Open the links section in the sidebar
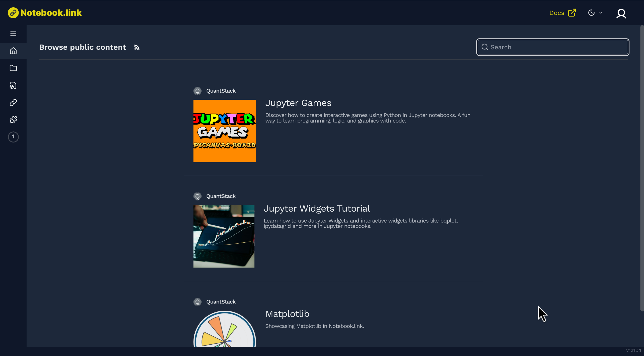The height and width of the screenshot is (356, 644). click(13, 102)
